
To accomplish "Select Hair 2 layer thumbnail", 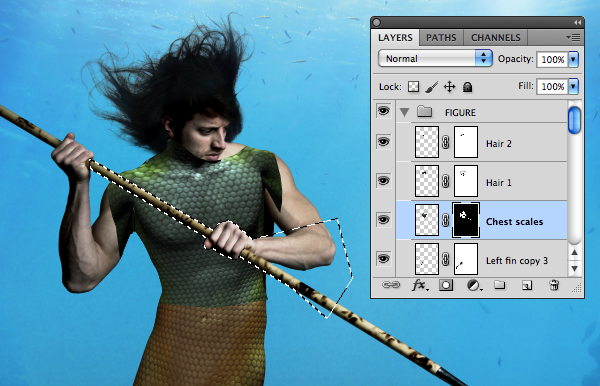I will [427, 142].
